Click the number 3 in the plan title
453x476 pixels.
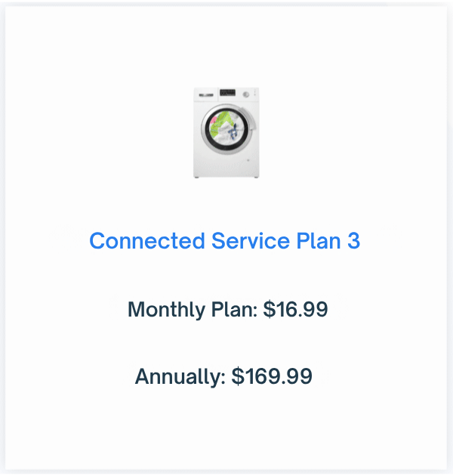point(353,241)
